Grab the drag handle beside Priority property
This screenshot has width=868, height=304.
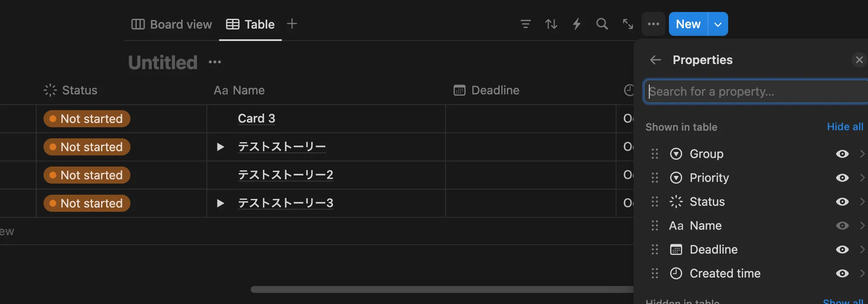[x=655, y=178]
